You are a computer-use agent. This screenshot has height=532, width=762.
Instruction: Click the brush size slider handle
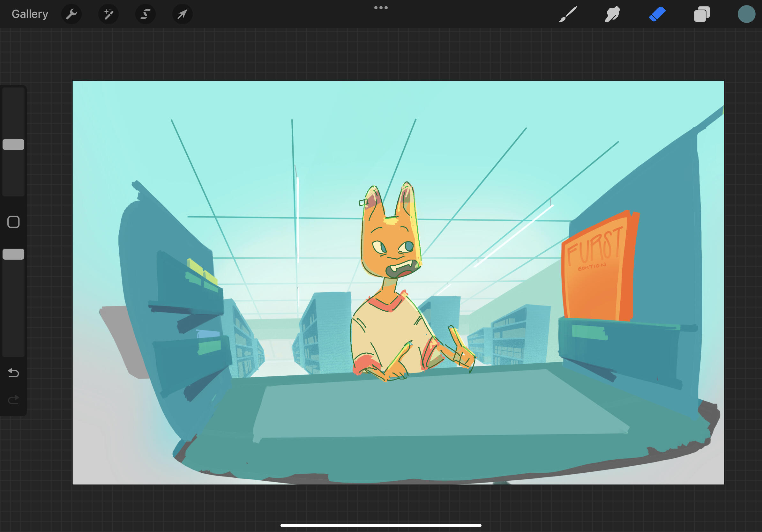point(13,144)
